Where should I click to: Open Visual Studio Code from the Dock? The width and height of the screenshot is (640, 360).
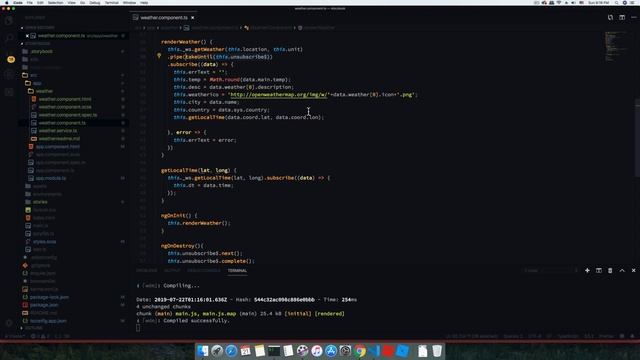374,351
